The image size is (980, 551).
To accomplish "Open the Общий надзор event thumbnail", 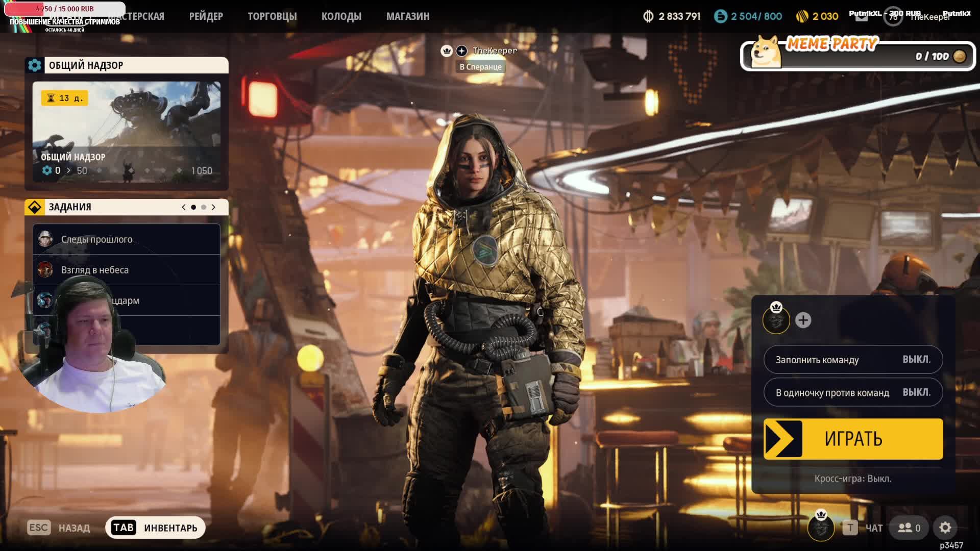I will pos(127,132).
